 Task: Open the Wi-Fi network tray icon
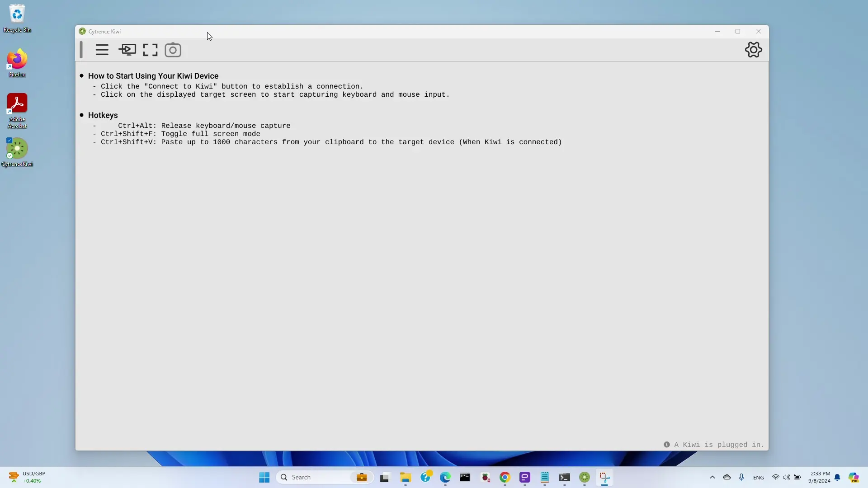tap(776, 477)
